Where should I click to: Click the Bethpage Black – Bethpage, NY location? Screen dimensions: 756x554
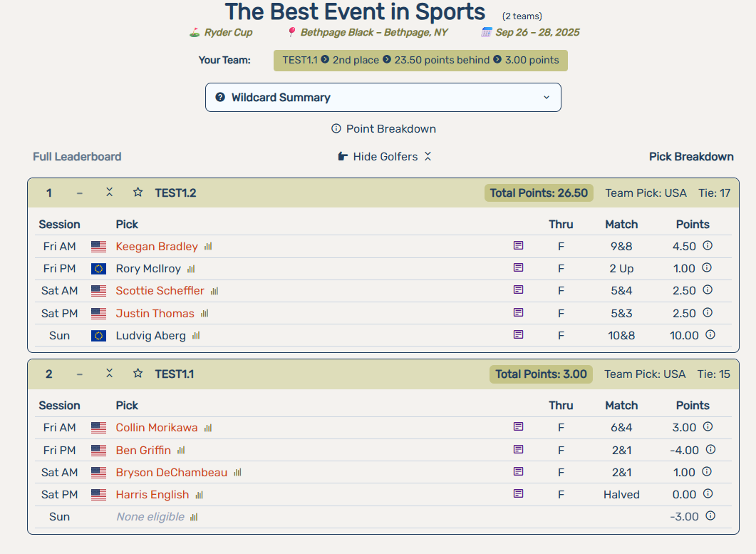(368, 32)
